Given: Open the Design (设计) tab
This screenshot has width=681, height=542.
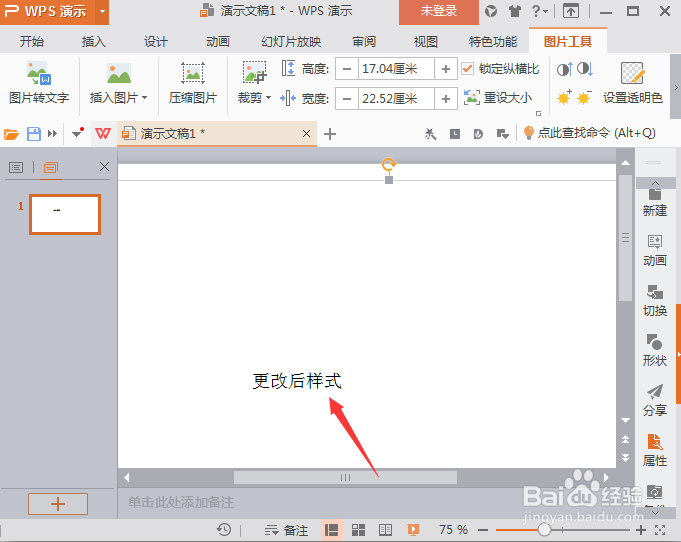Looking at the screenshot, I should pyautogui.click(x=155, y=42).
